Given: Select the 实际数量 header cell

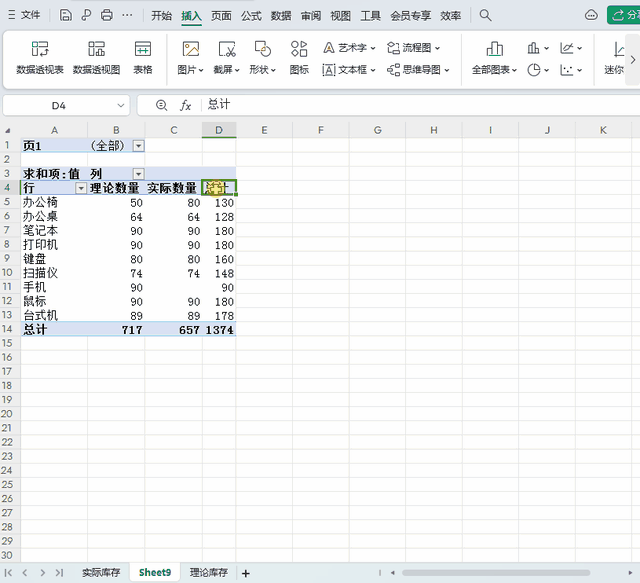Looking at the screenshot, I should click(173, 188).
